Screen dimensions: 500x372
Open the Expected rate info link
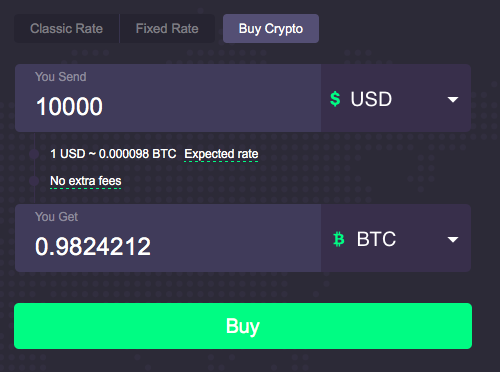[x=221, y=154]
